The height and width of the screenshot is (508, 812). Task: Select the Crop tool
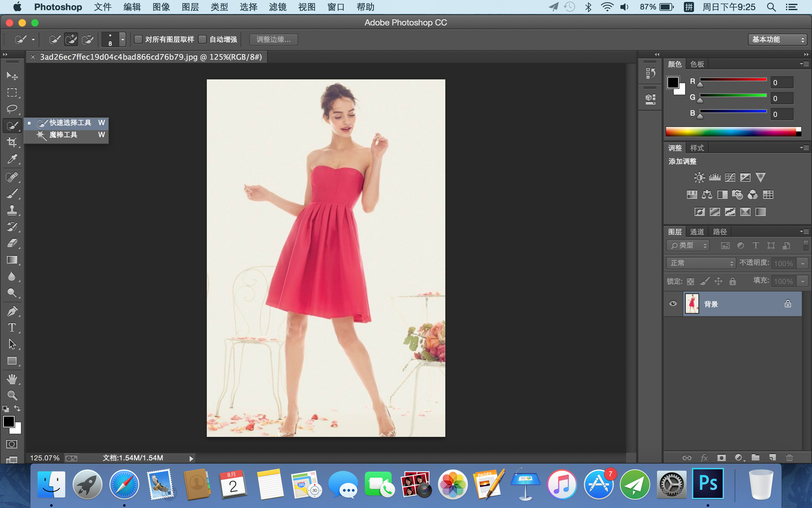pyautogui.click(x=12, y=142)
